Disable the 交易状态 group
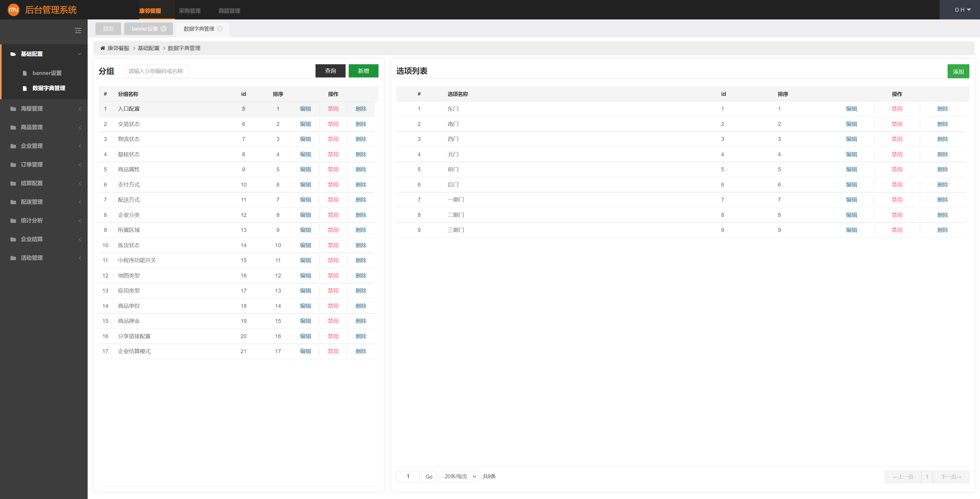The height and width of the screenshot is (499, 980). pos(333,124)
